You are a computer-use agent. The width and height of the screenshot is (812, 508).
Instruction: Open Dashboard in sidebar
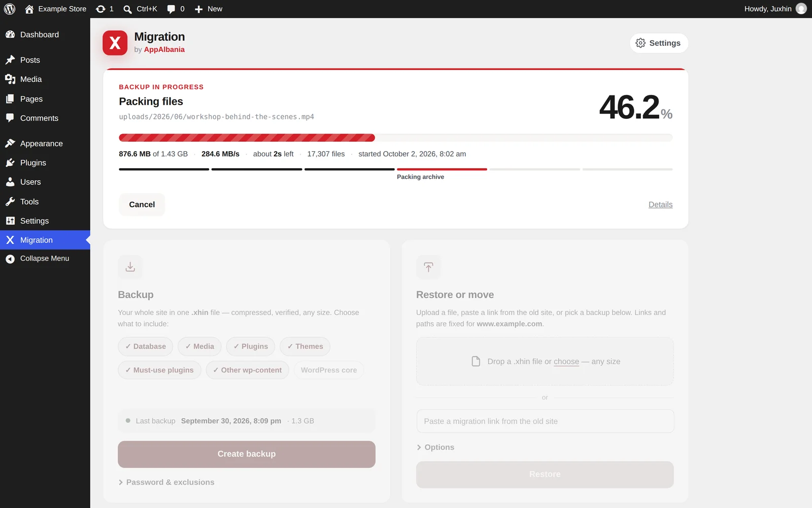[x=45, y=35]
